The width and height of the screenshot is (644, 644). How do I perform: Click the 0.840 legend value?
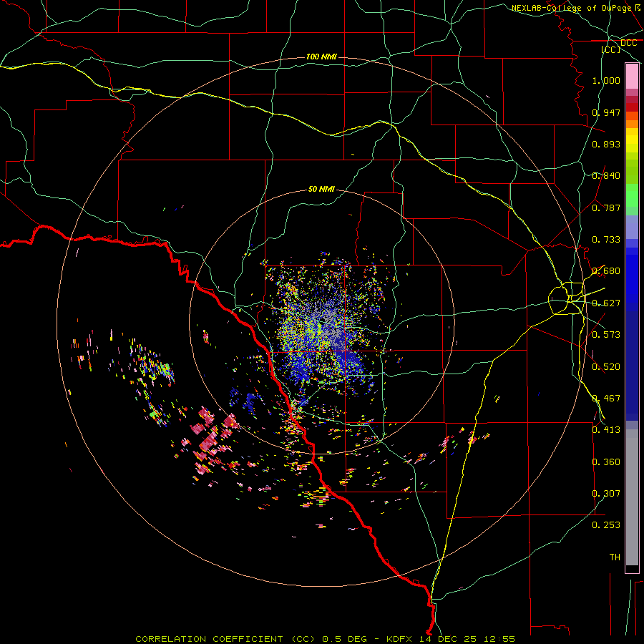click(x=606, y=176)
